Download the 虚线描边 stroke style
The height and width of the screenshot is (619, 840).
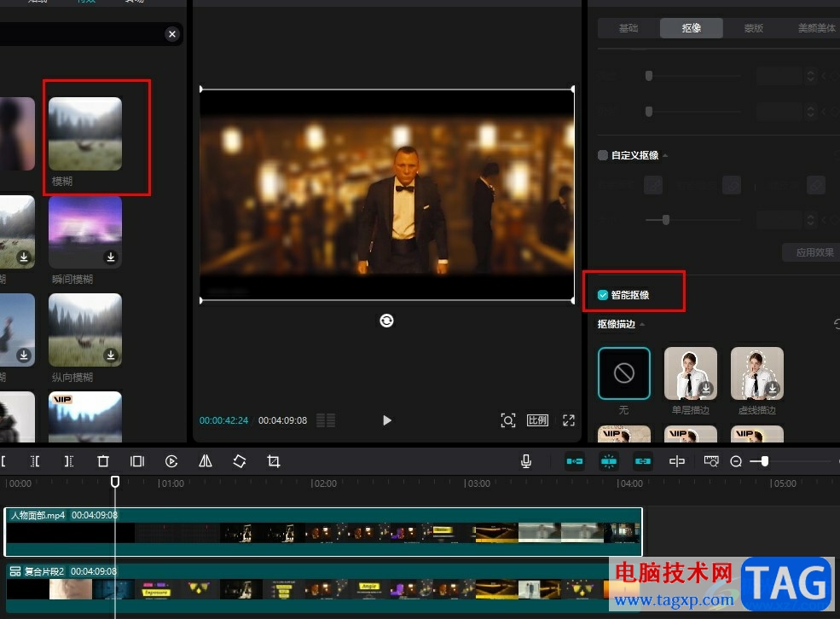tap(773, 389)
